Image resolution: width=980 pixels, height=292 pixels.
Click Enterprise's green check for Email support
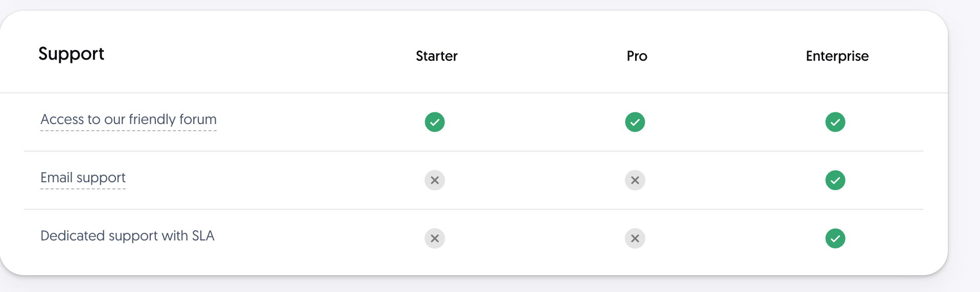coord(835,180)
